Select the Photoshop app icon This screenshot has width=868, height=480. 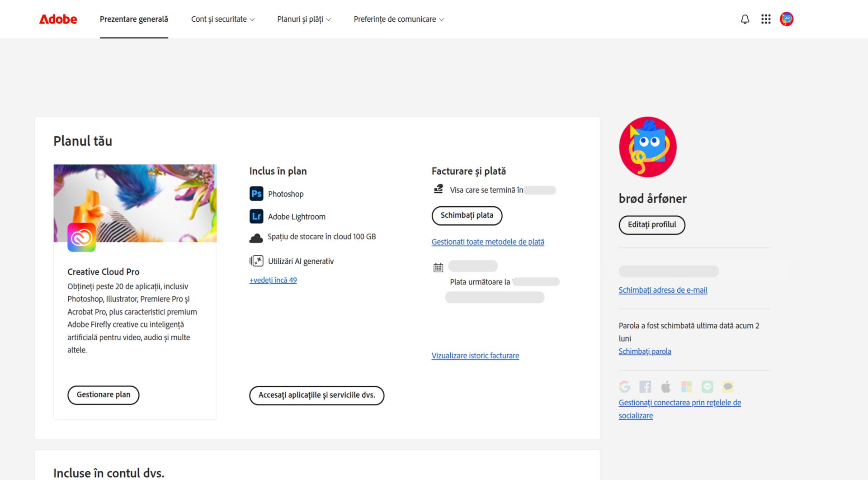(x=256, y=193)
